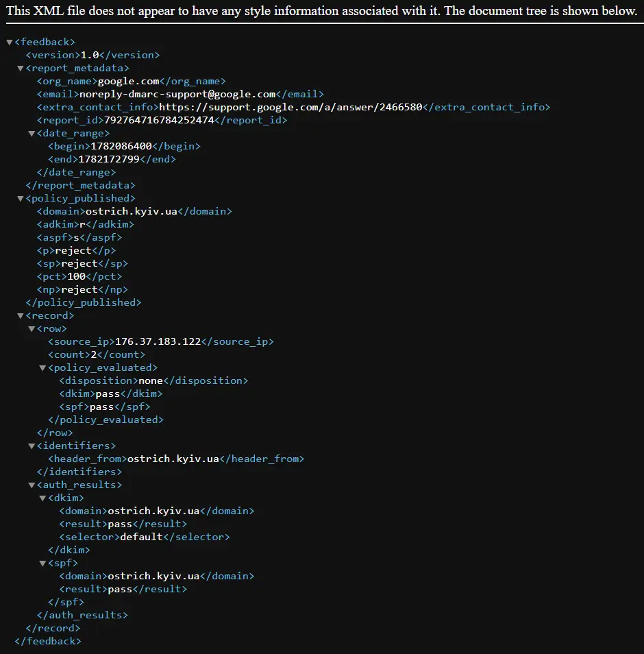644x654 pixels.
Task: Click source_ip 176.37.183.122
Action: pyautogui.click(x=158, y=341)
